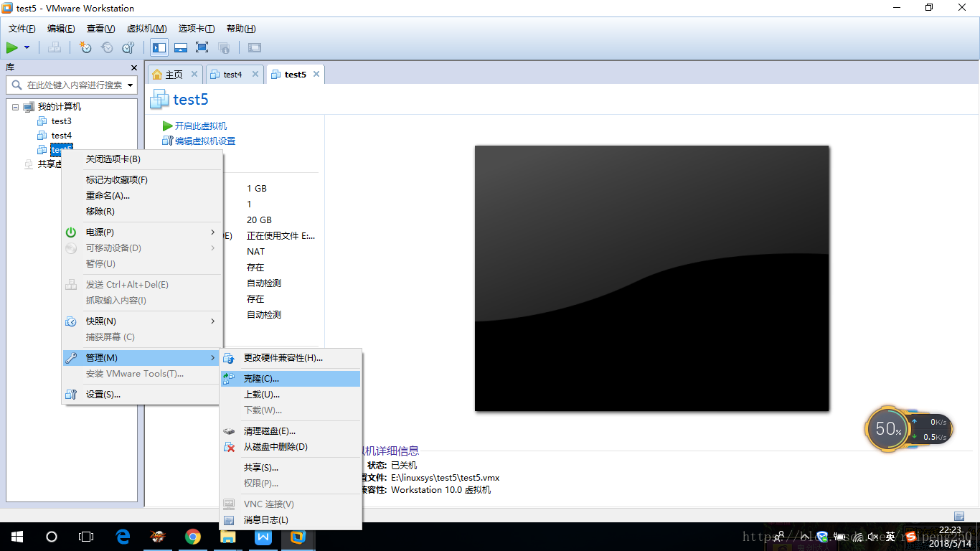Close the test5 tab
The width and height of the screenshot is (980, 551).
tap(316, 74)
